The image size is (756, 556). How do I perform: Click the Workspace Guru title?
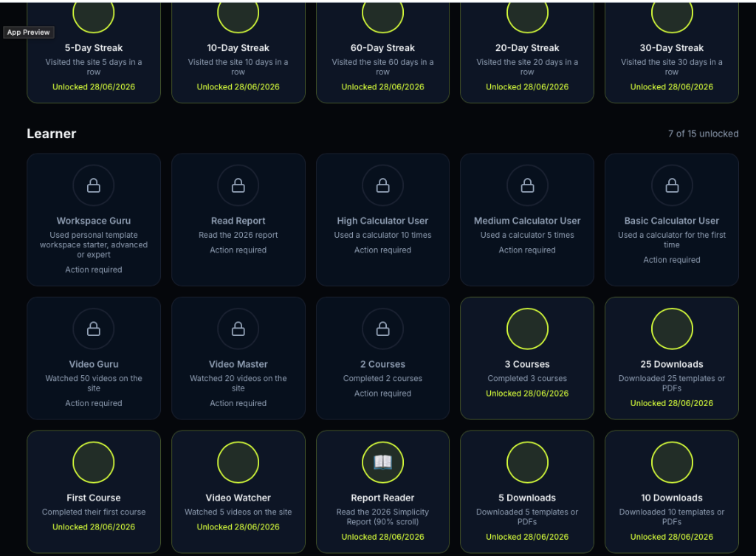(94, 221)
